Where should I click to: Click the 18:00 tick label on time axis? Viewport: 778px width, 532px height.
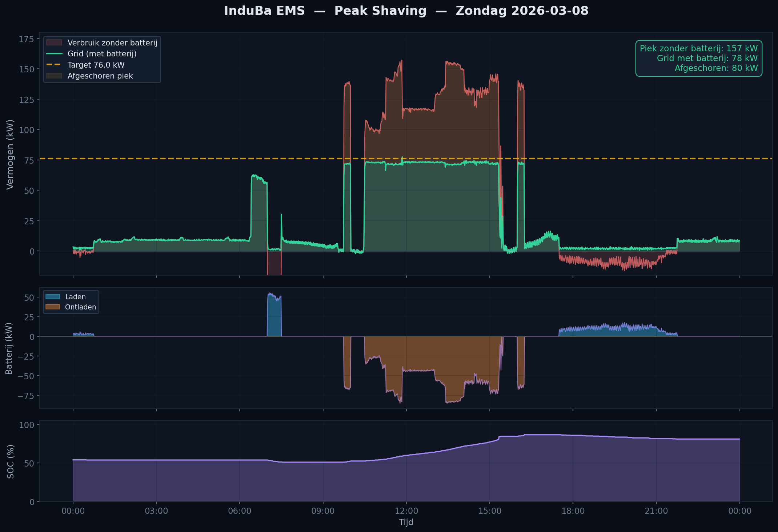click(x=573, y=511)
